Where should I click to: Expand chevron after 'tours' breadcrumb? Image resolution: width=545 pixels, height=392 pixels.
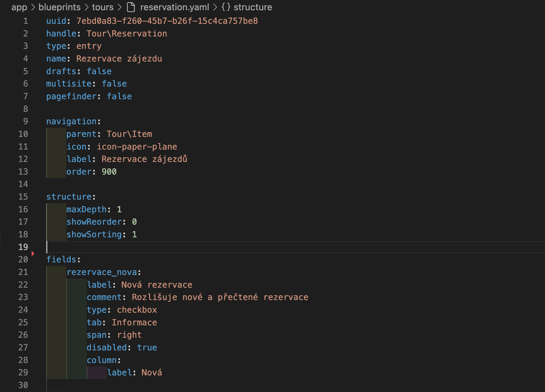tap(119, 7)
